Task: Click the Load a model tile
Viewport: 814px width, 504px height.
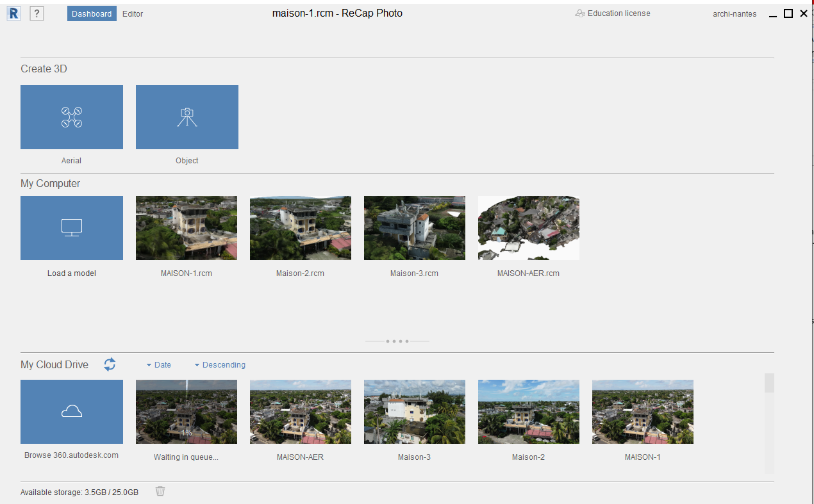Action: [72, 228]
